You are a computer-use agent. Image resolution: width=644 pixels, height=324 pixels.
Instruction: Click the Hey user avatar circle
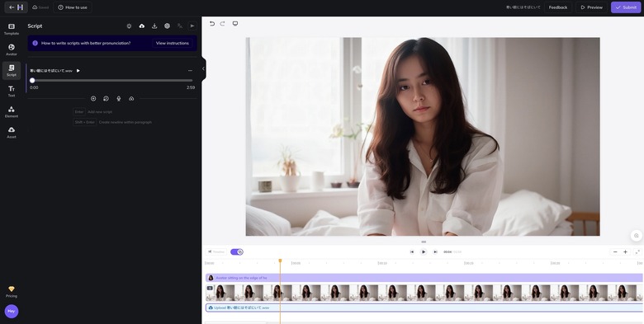(x=12, y=312)
